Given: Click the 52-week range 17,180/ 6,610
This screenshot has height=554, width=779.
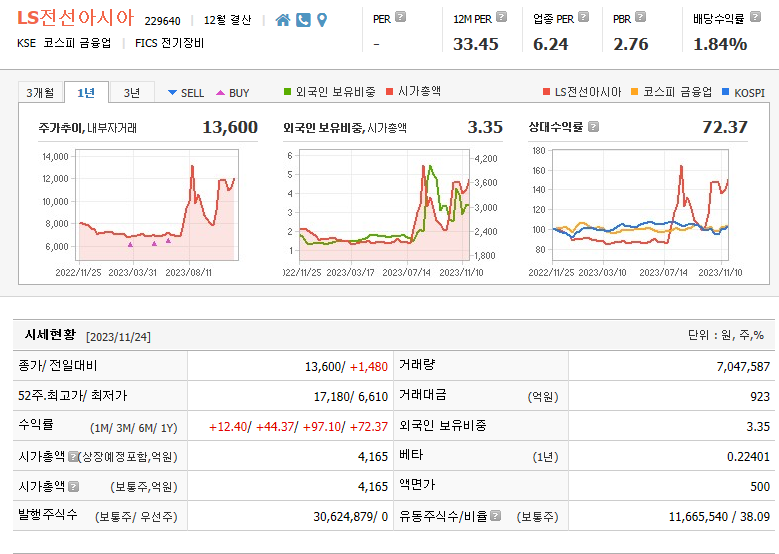Looking at the screenshot, I should tap(351, 396).
